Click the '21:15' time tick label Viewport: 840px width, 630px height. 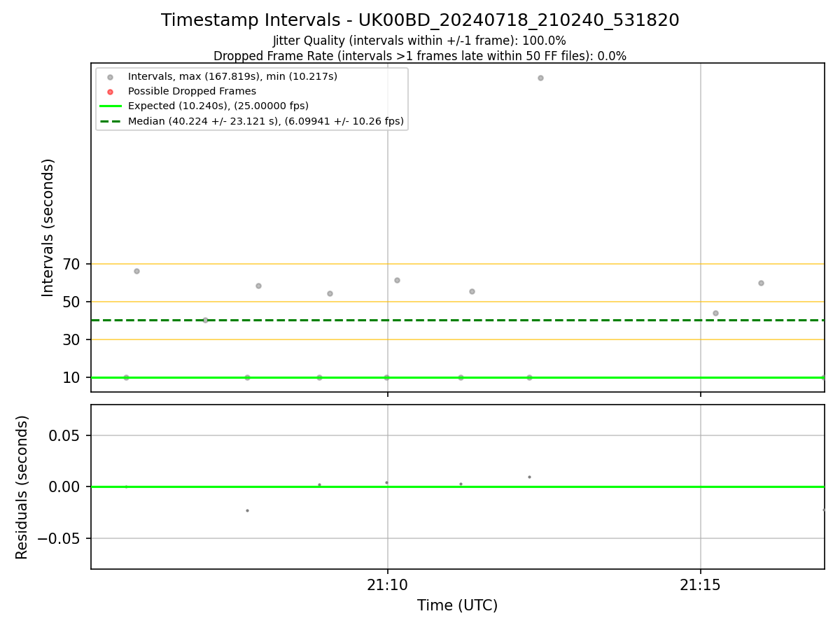[701, 587]
